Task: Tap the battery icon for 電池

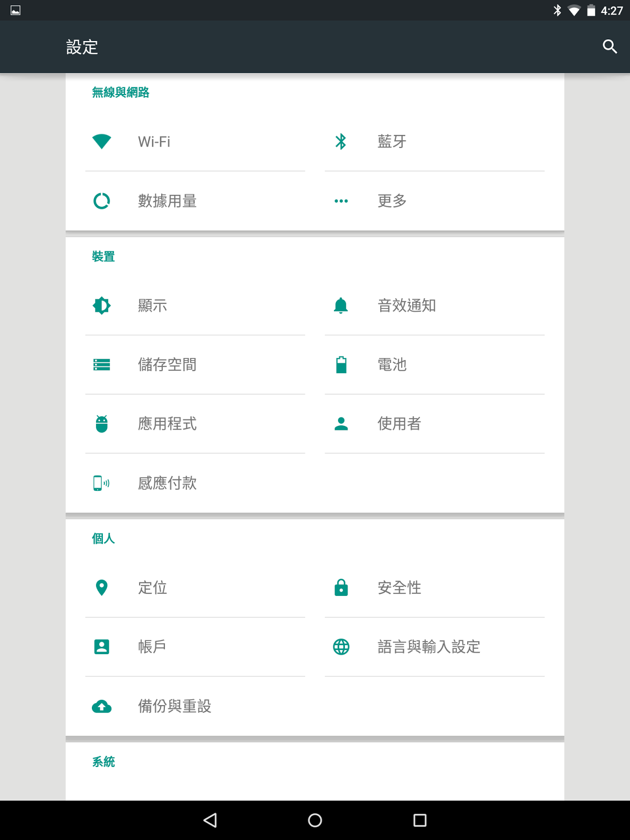Action: pos(341,364)
